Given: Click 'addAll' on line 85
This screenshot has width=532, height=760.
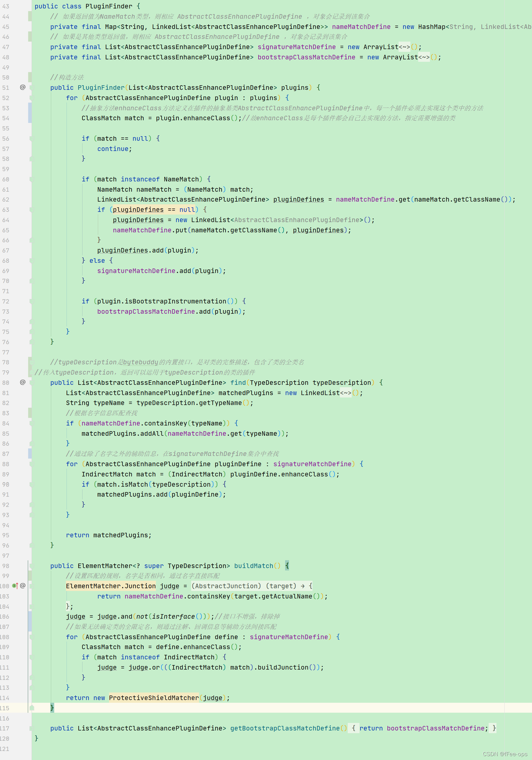Looking at the screenshot, I should (152, 434).
